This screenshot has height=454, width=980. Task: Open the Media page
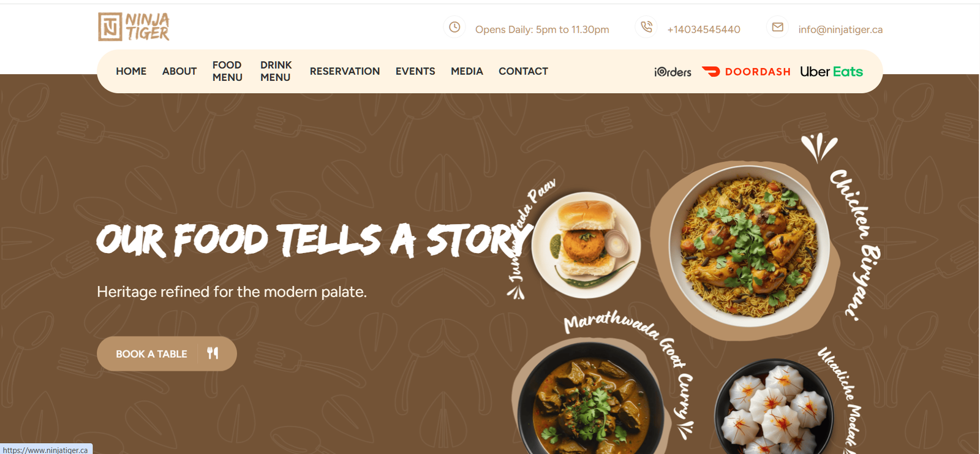point(467,71)
